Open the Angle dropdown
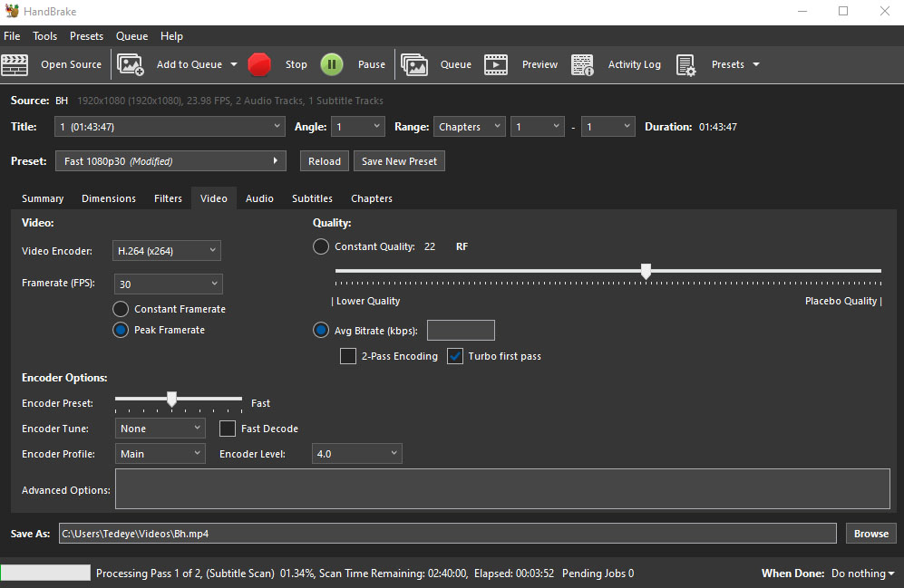 tap(358, 127)
